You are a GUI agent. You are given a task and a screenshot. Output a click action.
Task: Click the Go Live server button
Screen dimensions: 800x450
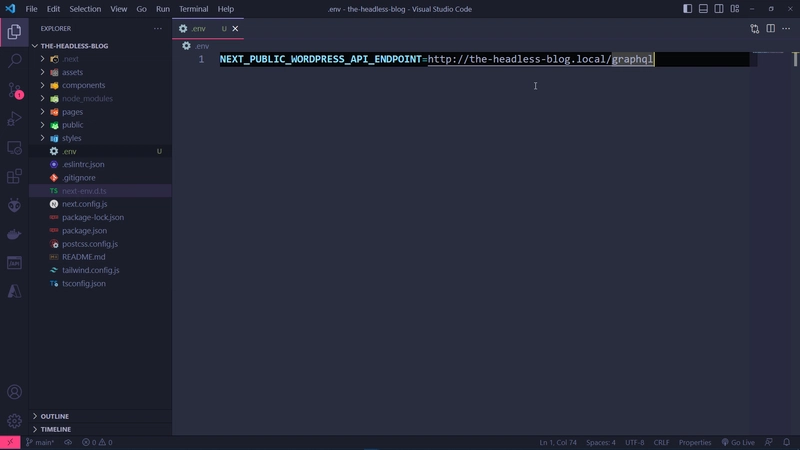(x=738, y=442)
